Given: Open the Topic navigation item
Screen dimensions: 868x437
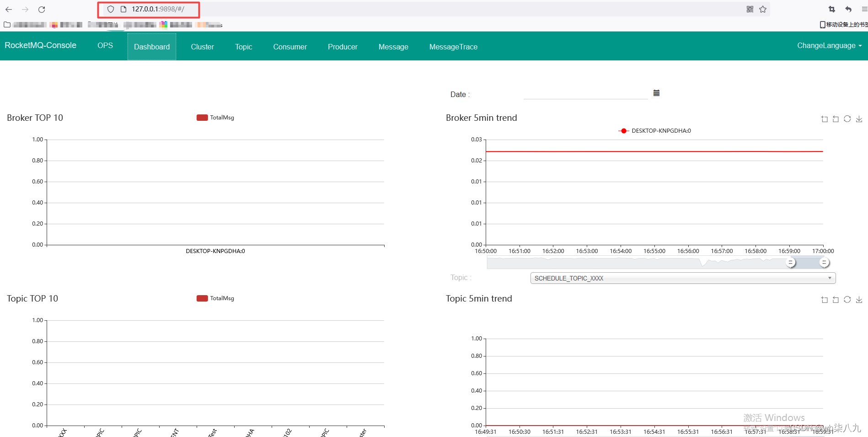Looking at the screenshot, I should [x=244, y=47].
